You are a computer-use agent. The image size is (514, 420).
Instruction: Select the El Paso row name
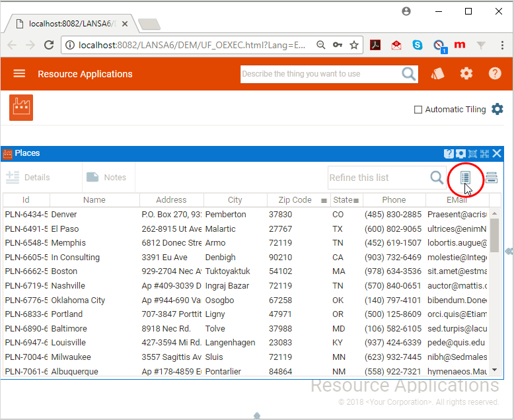pos(65,228)
